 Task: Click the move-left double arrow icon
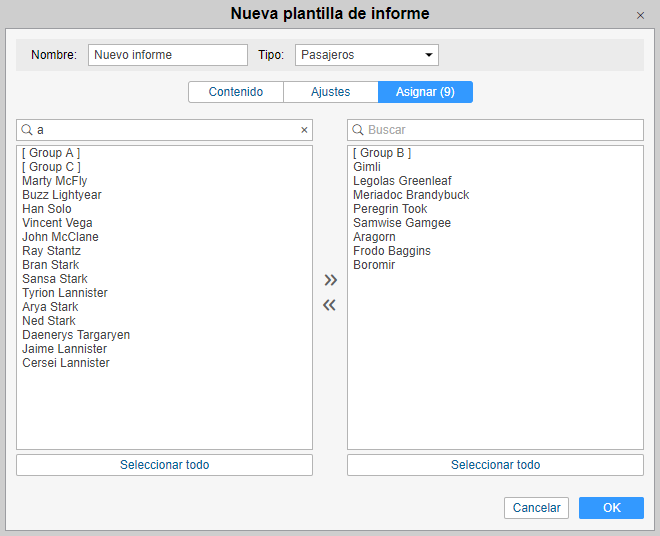pos(330,306)
